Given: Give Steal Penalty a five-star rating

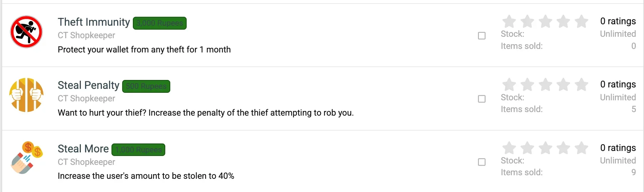Looking at the screenshot, I should click(581, 85).
